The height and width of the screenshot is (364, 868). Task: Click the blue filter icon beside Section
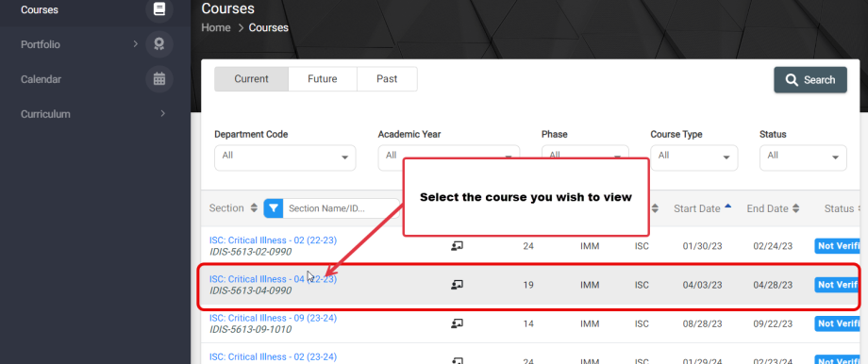click(x=274, y=208)
